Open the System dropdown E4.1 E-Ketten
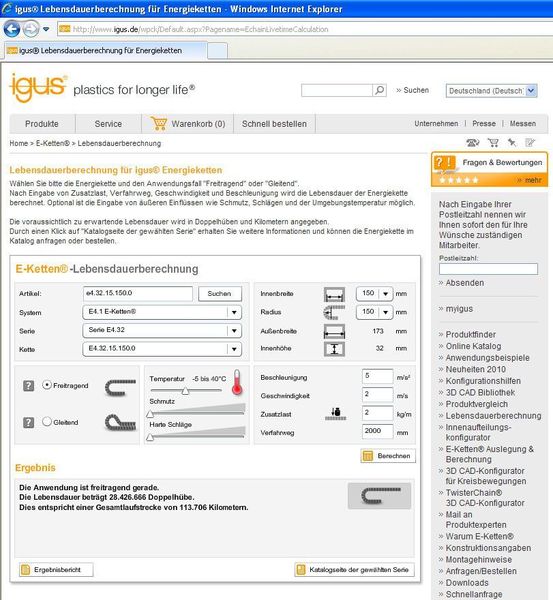This screenshot has height=600, width=553. (x=162, y=312)
